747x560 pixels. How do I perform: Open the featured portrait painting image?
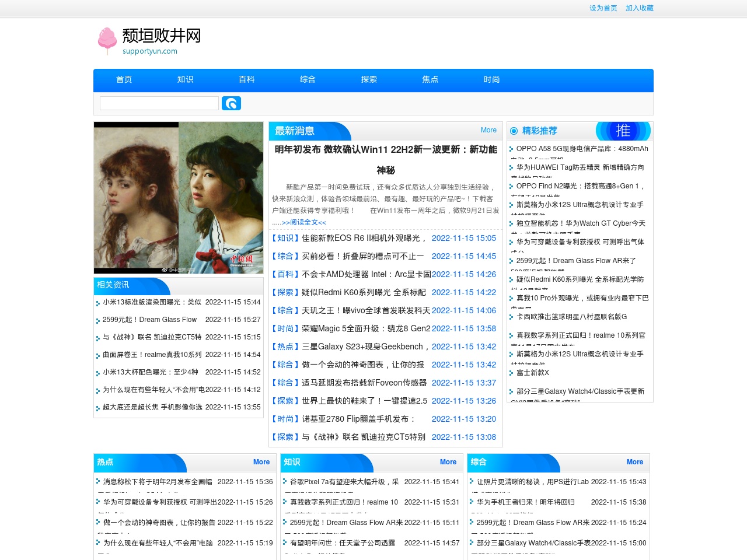179,198
